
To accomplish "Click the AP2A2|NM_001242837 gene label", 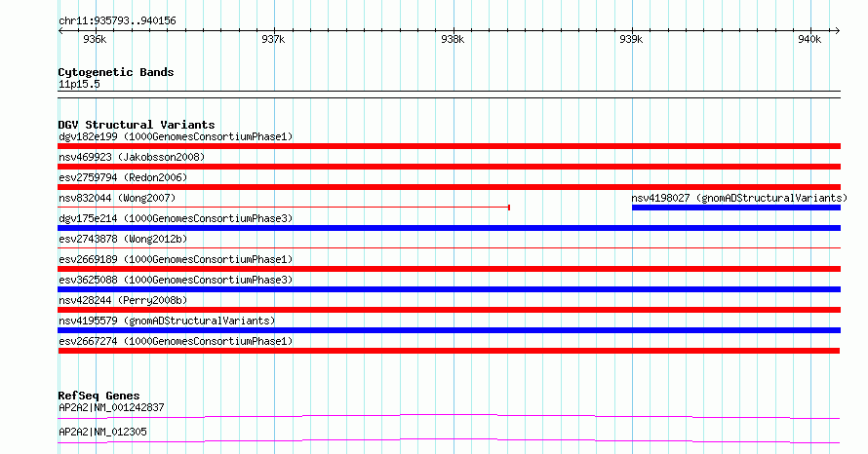I will 111,407.
